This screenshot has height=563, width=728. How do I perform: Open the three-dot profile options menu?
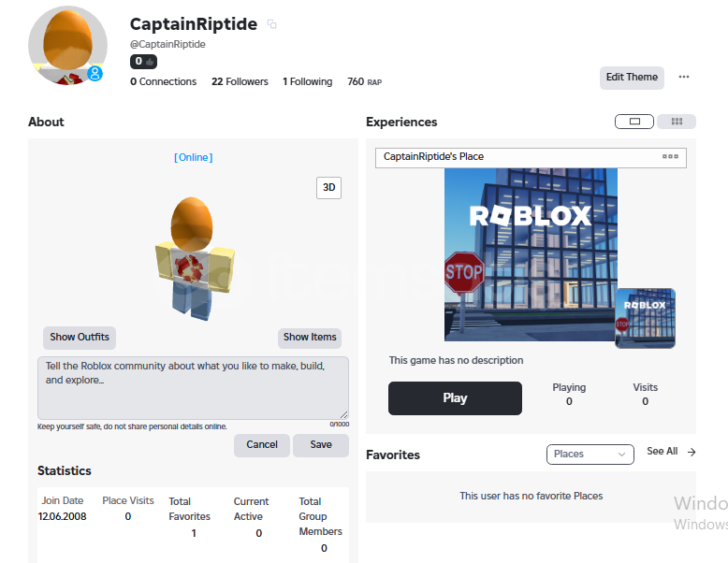(684, 77)
